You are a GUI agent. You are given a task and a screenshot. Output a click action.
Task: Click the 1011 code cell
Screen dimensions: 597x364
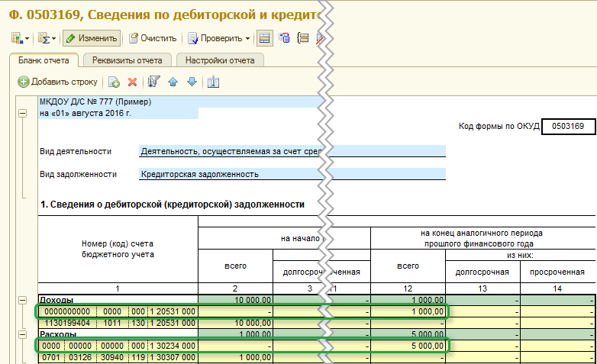point(112,324)
